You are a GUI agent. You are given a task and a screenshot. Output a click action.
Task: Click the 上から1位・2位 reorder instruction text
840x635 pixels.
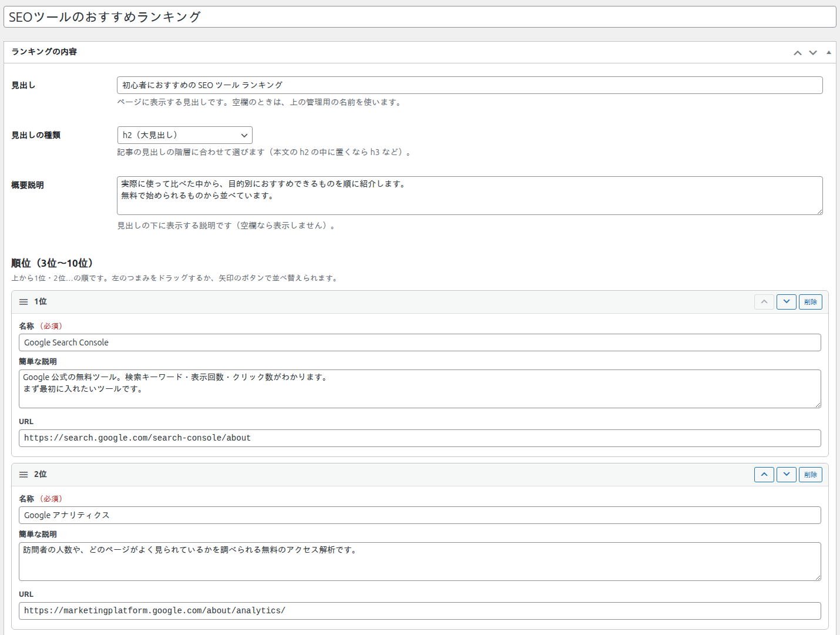pos(176,278)
